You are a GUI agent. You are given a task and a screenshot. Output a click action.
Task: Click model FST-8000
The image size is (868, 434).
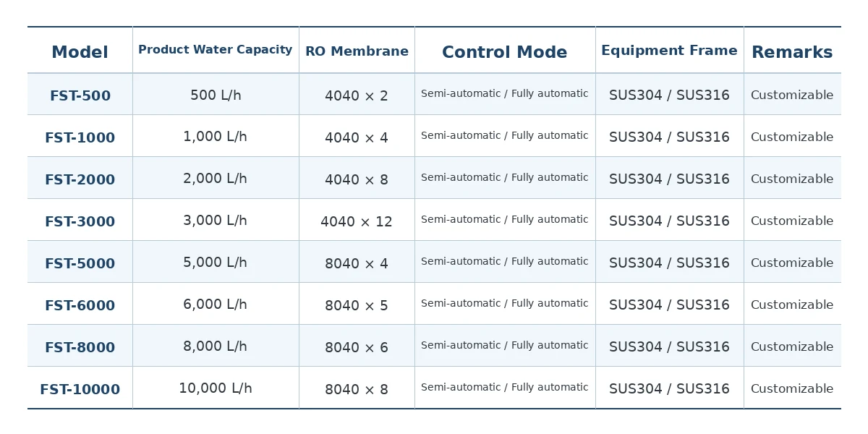(x=80, y=348)
